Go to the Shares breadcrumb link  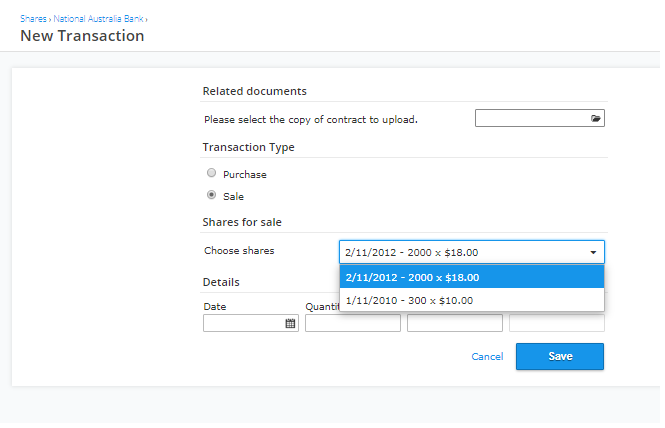(33, 19)
